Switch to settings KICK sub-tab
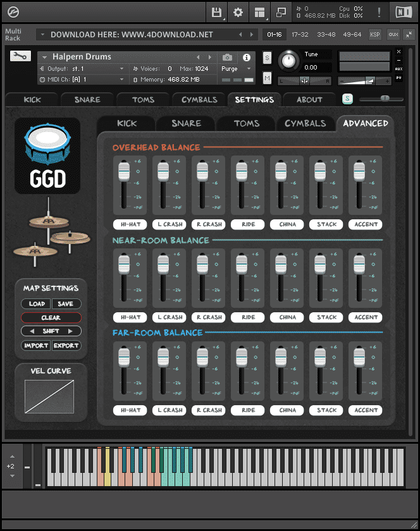Screen dimensions: 420x531 coord(127,123)
